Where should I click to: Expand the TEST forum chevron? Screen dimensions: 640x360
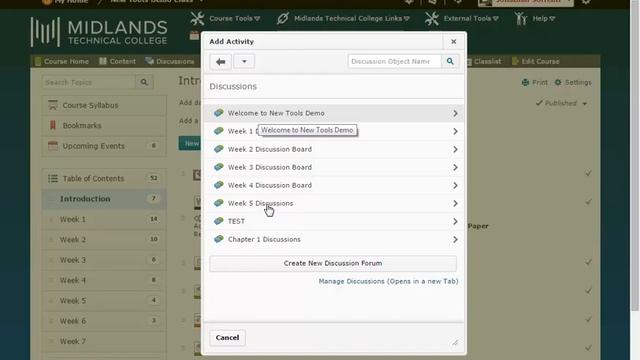coord(455,221)
